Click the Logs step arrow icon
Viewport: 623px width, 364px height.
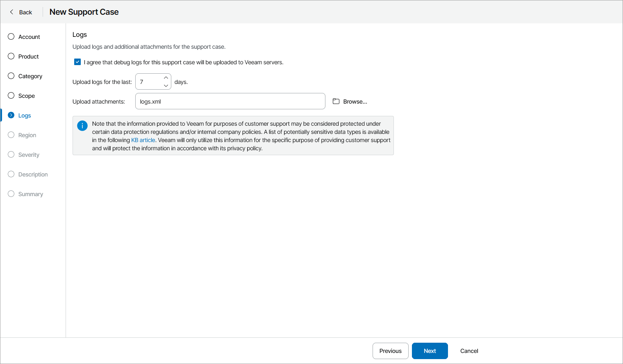coord(11,115)
